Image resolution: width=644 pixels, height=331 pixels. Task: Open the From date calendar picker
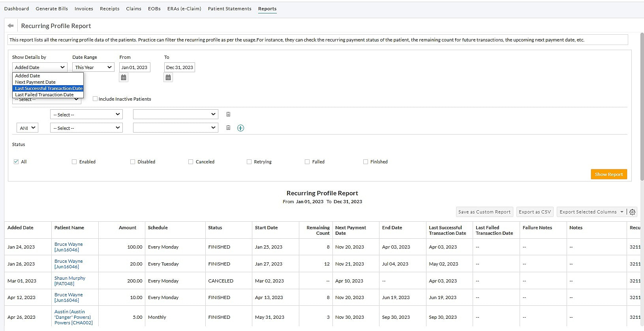tap(124, 78)
